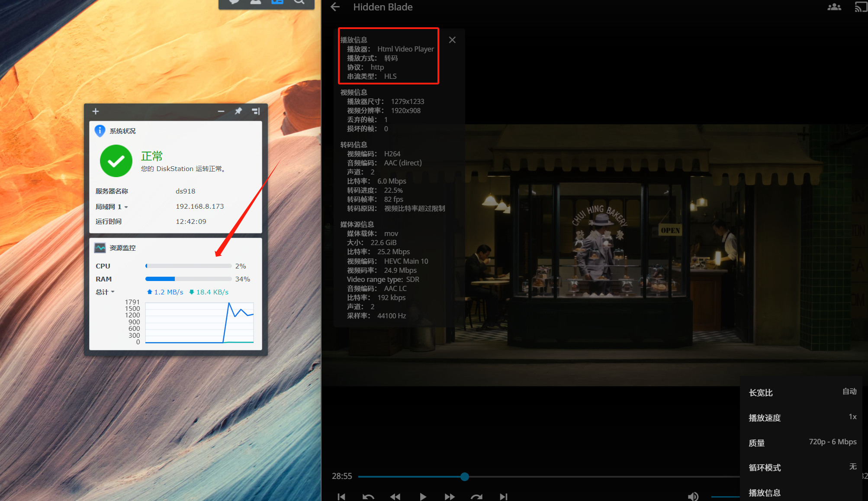868x501 pixels.
Task: Click the 音频编码 AAC (direct) line
Action: tap(384, 163)
